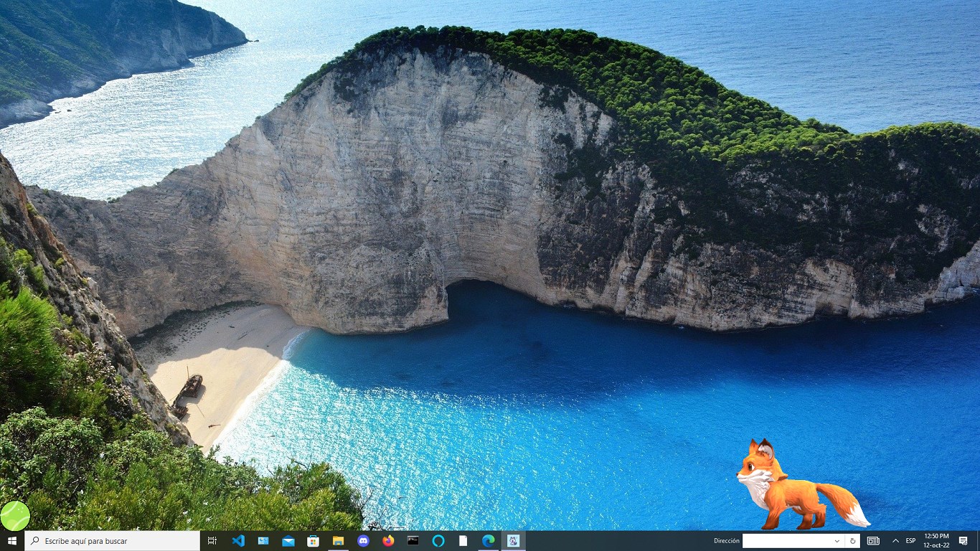
Task: Open VS Code from the taskbar
Action: point(237,541)
